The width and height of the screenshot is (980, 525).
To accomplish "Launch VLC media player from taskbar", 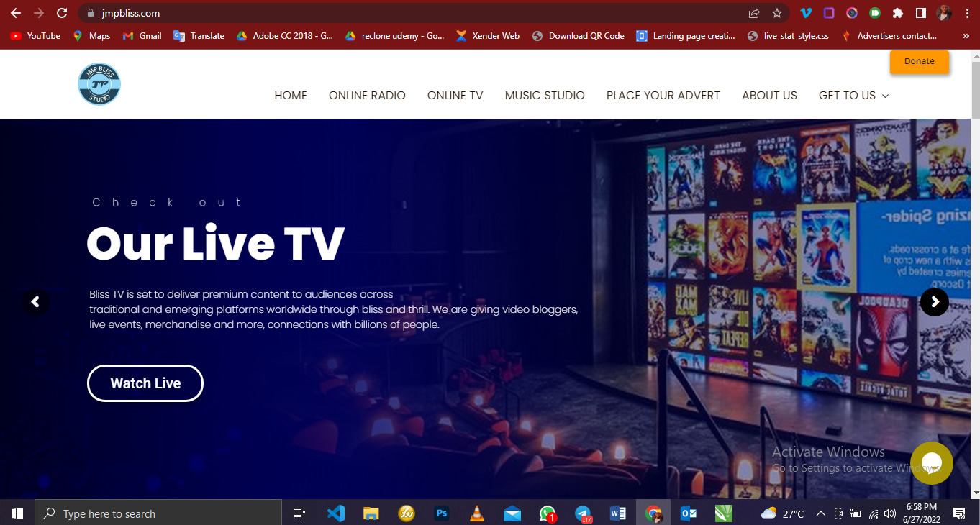I will pyautogui.click(x=476, y=513).
